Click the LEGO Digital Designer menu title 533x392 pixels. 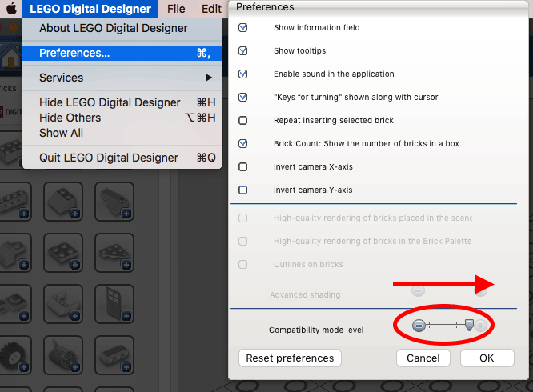pyautogui.click(x=90, y=9)
